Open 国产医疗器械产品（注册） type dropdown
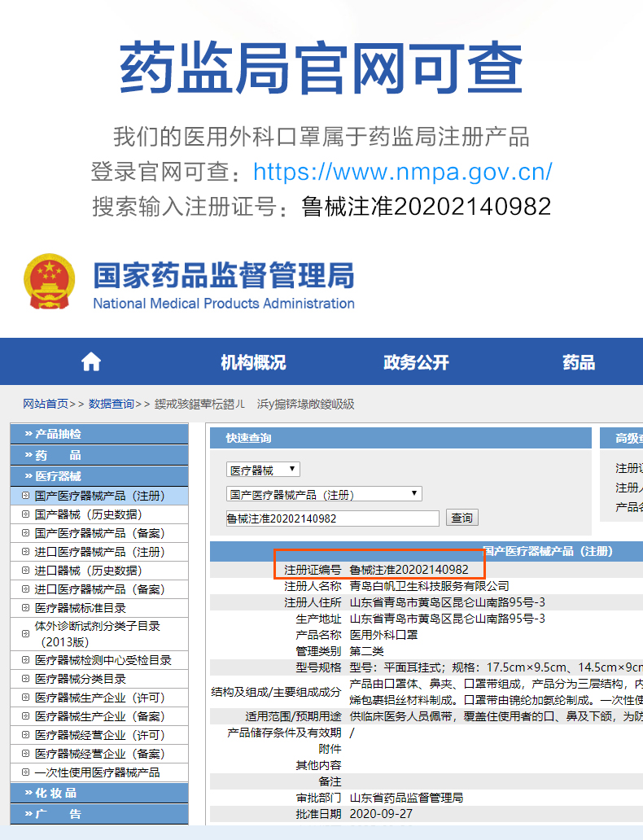 pos(324,494)
